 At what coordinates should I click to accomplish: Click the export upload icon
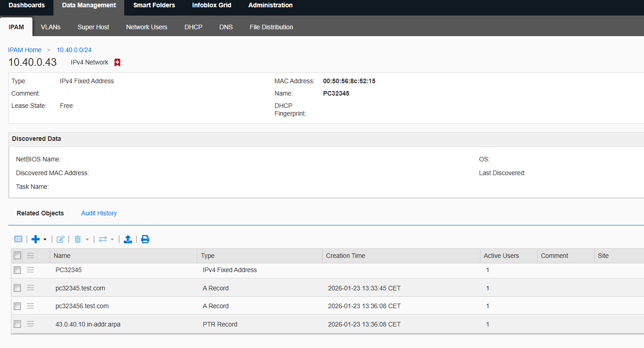128,239
